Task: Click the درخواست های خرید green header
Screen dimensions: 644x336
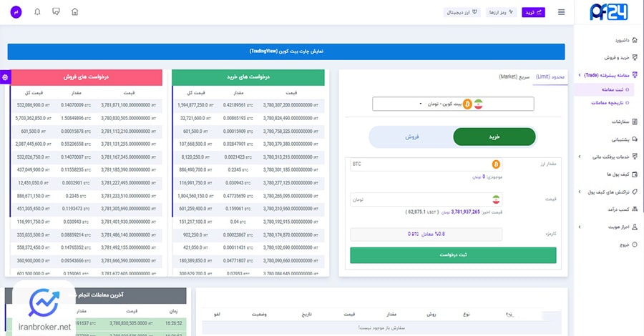Action: [x=248, y=77]
